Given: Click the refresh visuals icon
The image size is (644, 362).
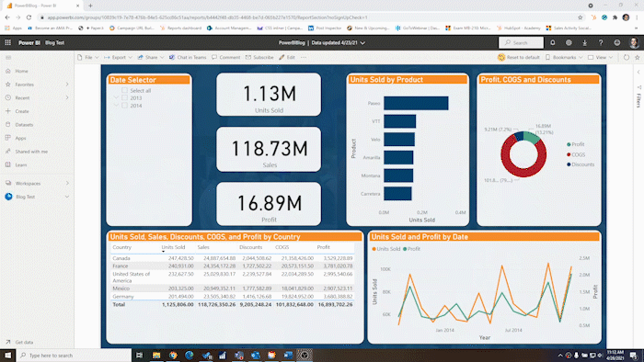Looking at the screenshot, I should tap(626, 57).
